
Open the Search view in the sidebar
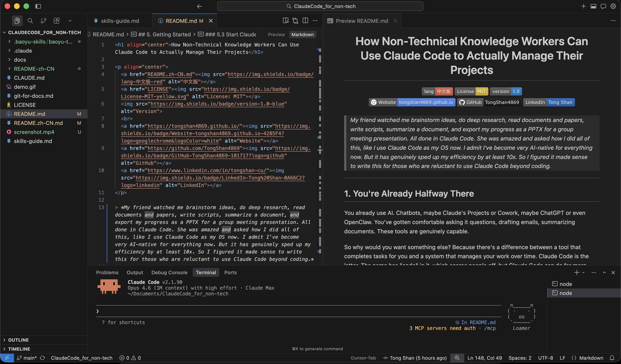pos(30,21)
